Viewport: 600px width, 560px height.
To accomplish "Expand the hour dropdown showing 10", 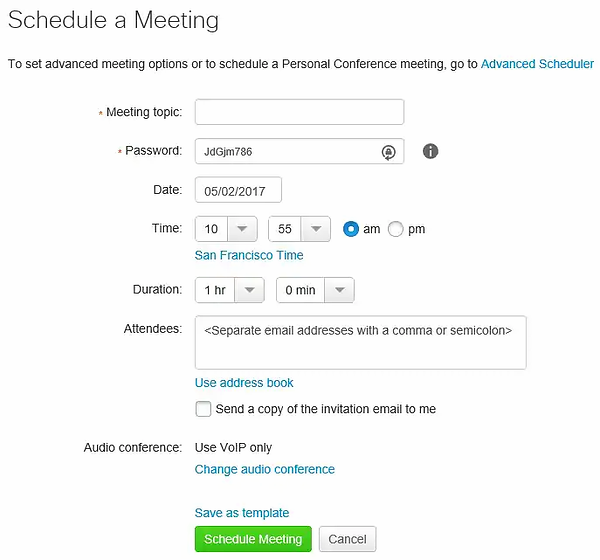I will [x=226, y=229].
